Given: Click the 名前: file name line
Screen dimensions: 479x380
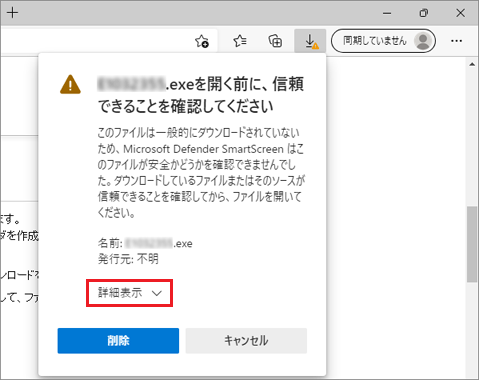Looking at the screenshot, I should tap(145, 243).
